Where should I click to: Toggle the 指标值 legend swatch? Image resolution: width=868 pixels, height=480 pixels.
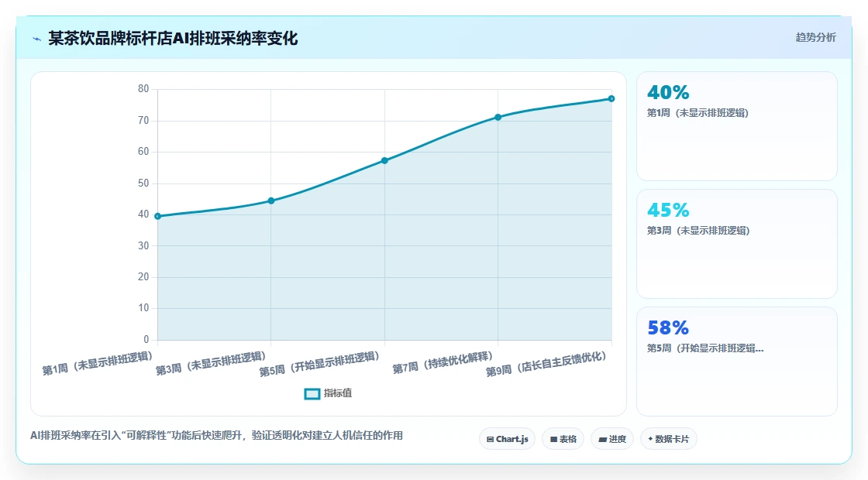point(312,394)
